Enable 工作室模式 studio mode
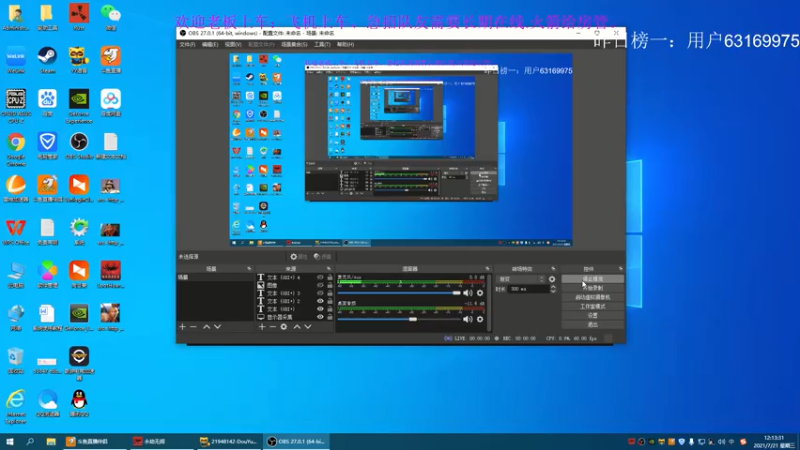Screen dimensions: 800x450 coord(592,307)
